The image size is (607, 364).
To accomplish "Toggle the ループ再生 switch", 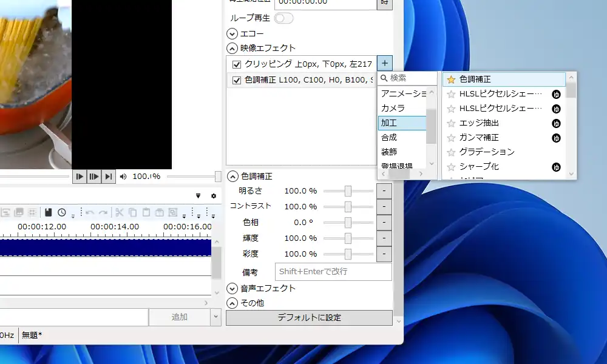I will (283, 18).
